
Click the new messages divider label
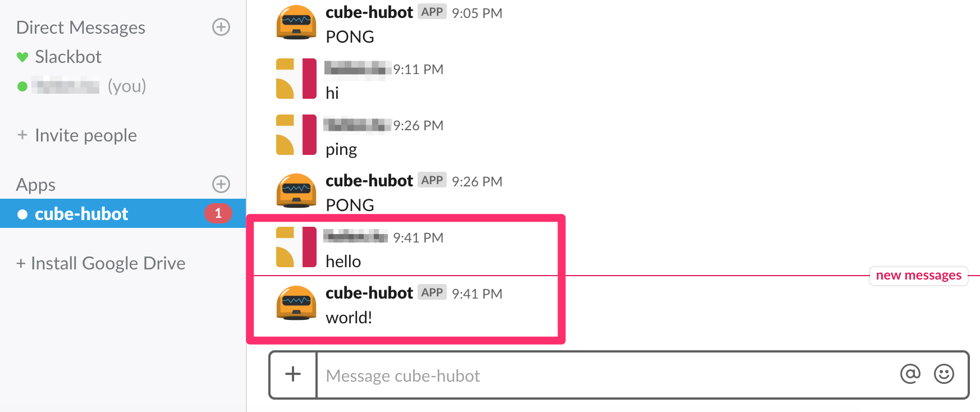(918, 276)
